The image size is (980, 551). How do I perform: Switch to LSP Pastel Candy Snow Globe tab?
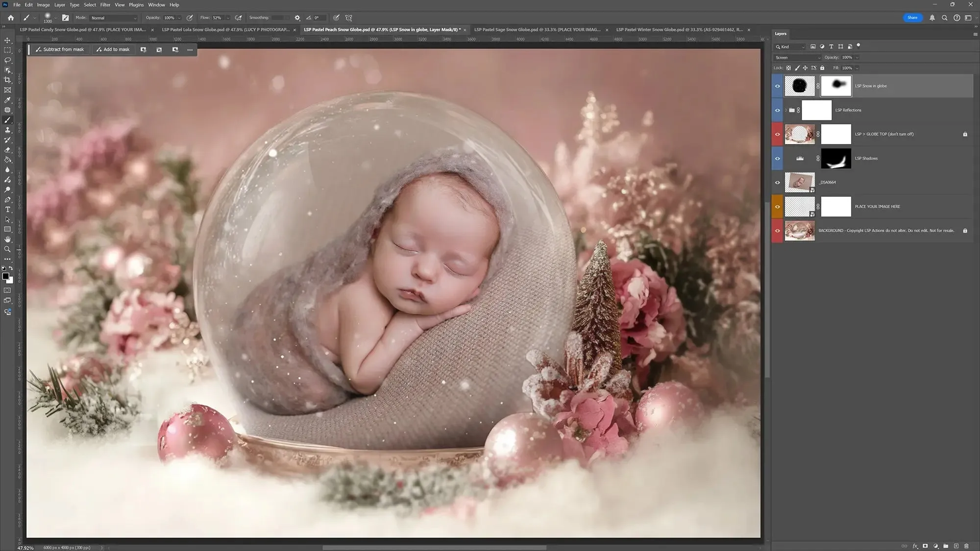pos(83,30)
